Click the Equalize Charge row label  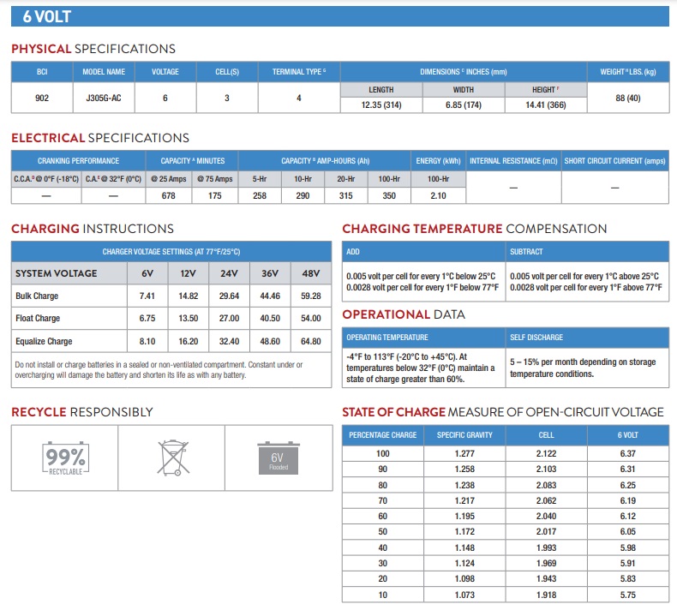[44, 341]
